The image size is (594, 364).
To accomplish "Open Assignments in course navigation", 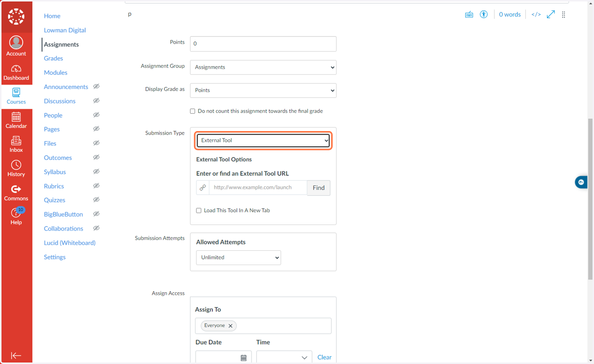I will click(61, 45).
